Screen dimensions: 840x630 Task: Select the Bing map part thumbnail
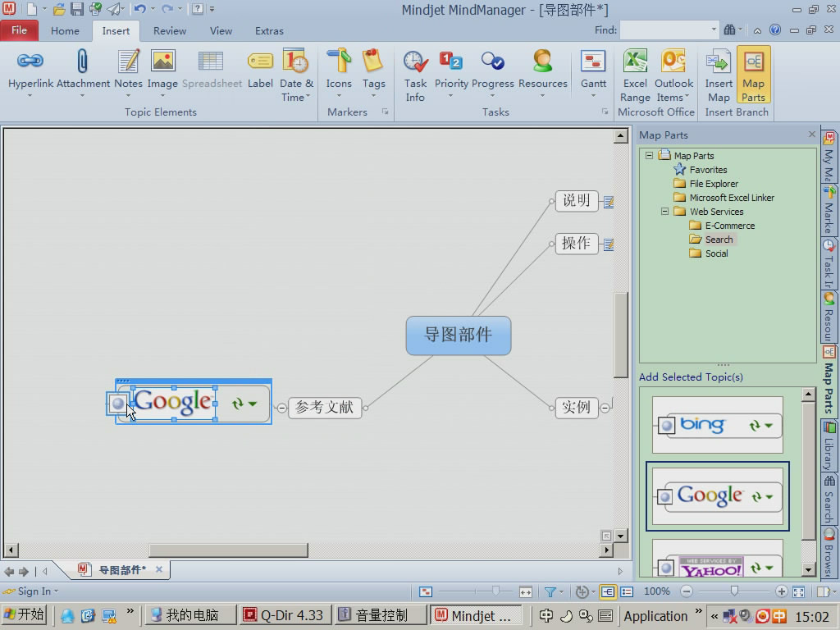pos(717,425)
